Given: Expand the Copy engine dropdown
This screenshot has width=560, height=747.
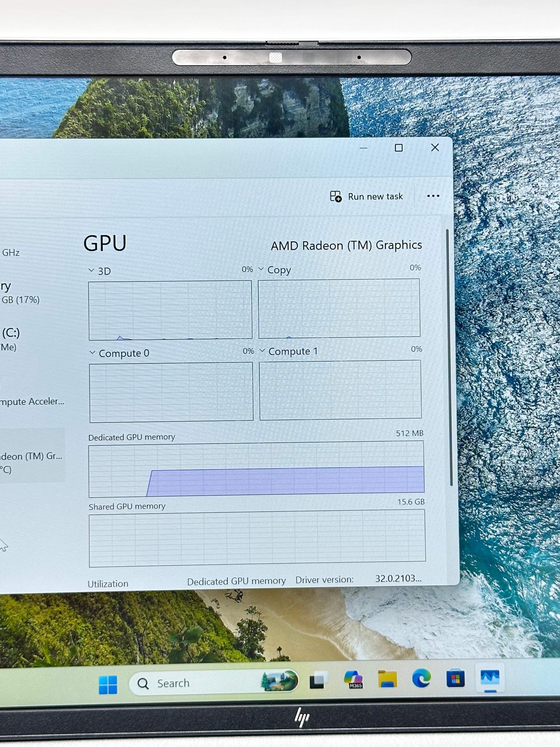Looking at the screenshot, I should pyautogui.click(x=261, y=269).
